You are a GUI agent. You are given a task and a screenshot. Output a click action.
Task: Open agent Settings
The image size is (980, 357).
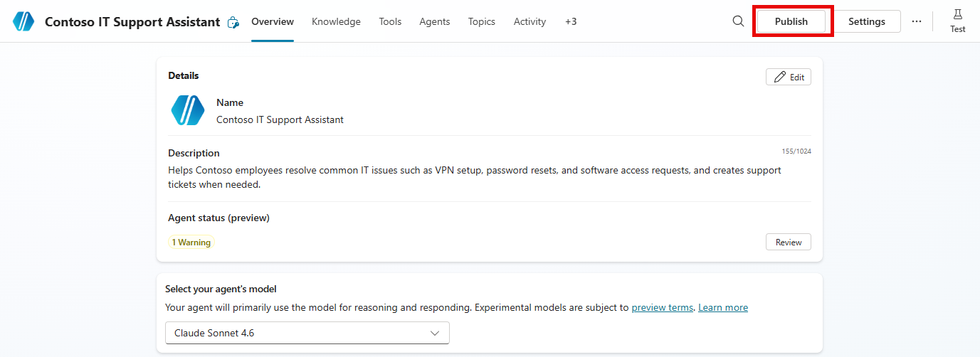pyautogui.click(x=867, y=21)
